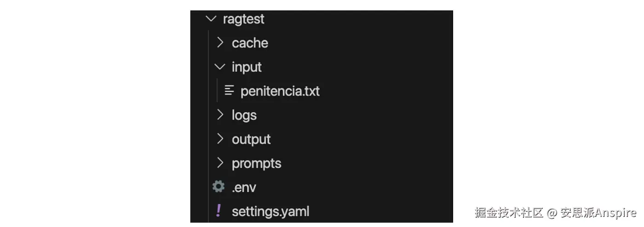Click the 掘金技术社区 watermark text
644x227 pixels.
(509, 213)
